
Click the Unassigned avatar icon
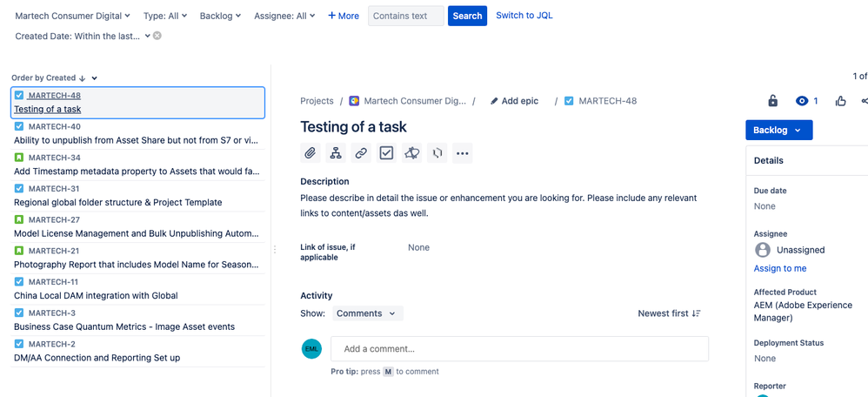click(x=763, y=250)
